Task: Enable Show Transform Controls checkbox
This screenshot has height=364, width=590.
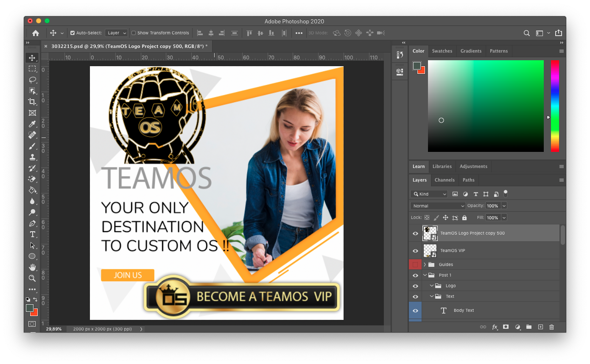Action: 134,33
